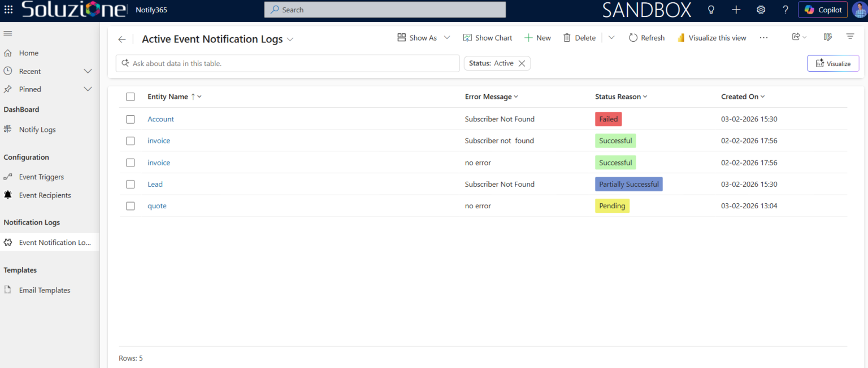Screen dimensions: 868x368
Task: Click the Delete toolbar button
Action: tap(579, 38)
